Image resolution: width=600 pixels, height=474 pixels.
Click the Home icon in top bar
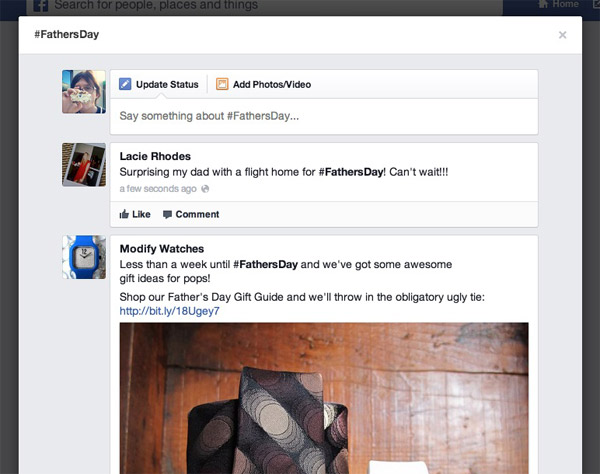pos(543,4)
